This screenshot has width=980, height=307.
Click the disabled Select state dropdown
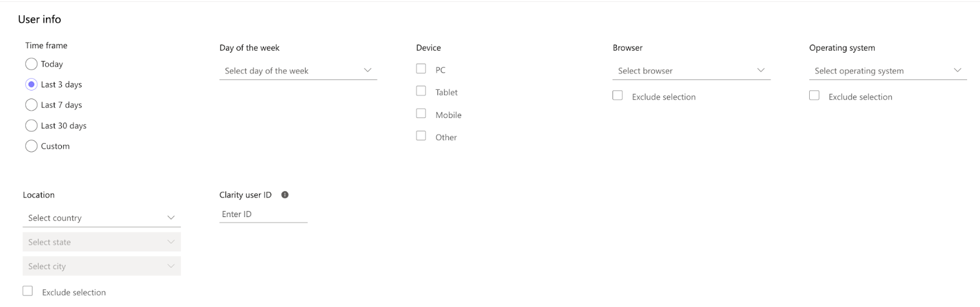tap(102, 242)
